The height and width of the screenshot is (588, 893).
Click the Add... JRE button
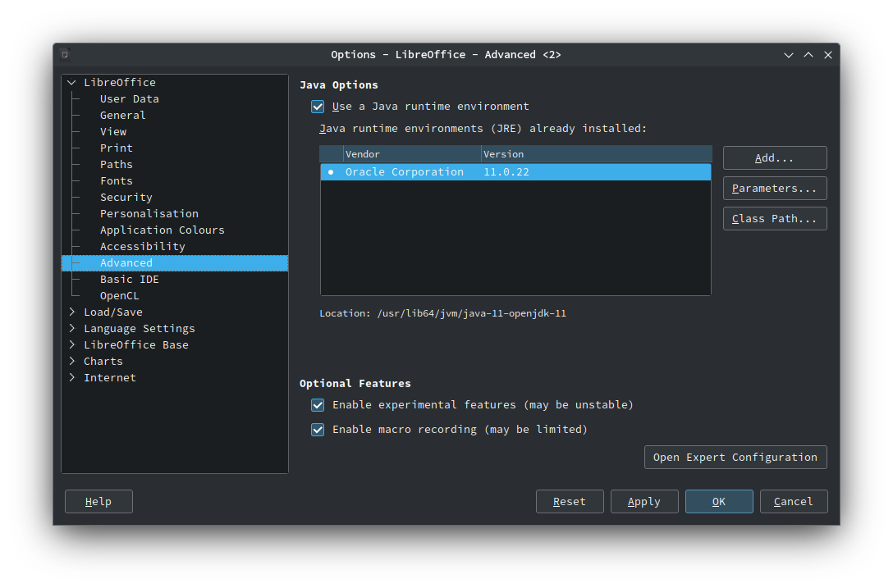click(x=775, y=158)
